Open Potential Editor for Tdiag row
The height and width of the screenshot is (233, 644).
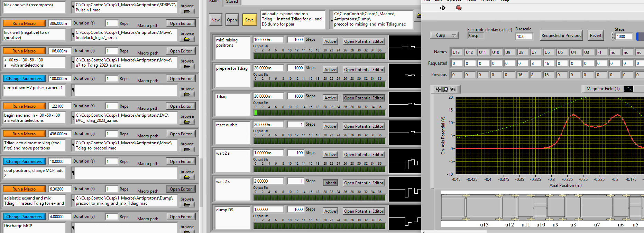364,98
